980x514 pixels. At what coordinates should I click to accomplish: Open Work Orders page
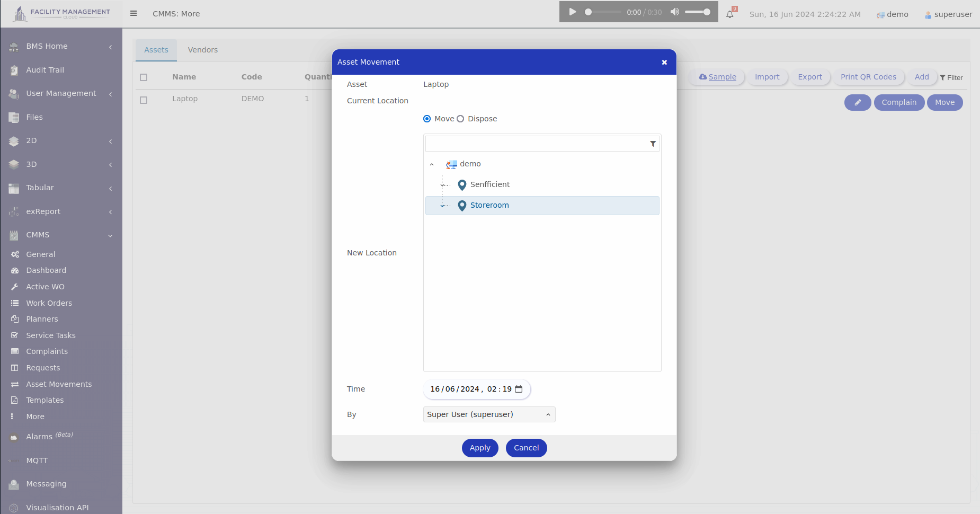pos(49,303)
